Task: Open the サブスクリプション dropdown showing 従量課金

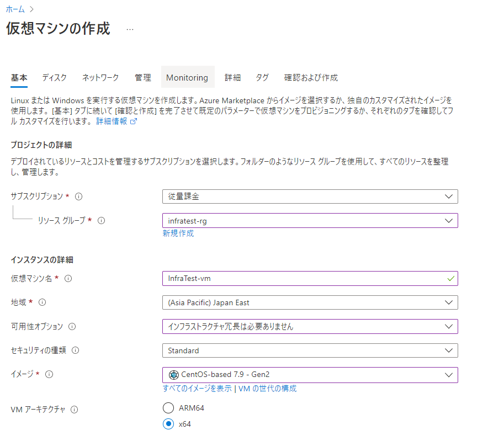Action: tap(310, 196)
